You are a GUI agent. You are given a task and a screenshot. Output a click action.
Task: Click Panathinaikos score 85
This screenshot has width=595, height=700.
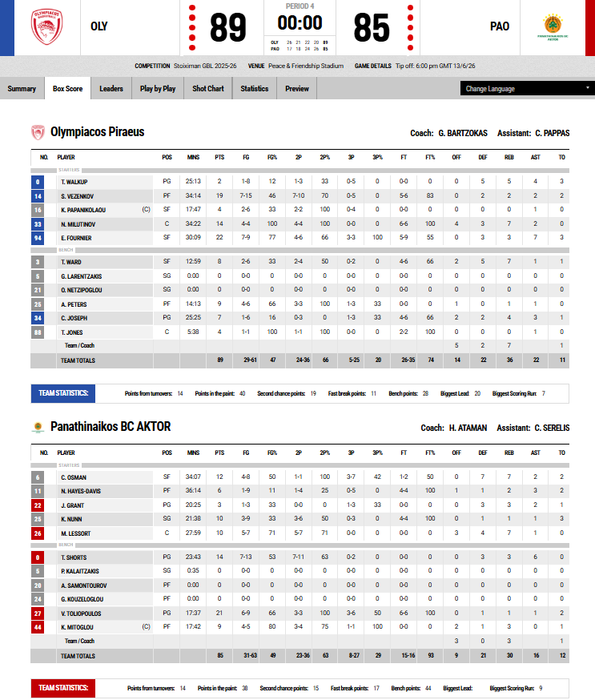point(372,28)
